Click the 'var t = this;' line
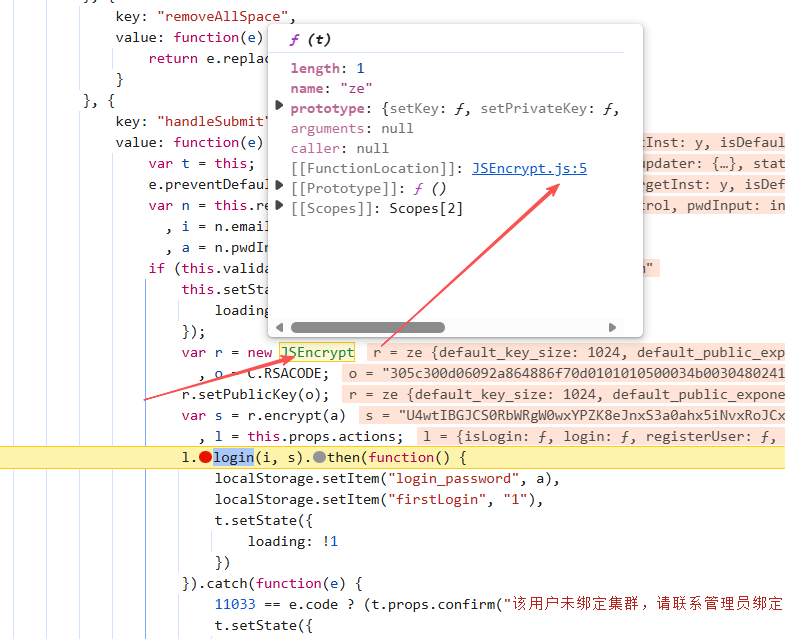This screenshot has height=639, width=785. tap(202, 164)
